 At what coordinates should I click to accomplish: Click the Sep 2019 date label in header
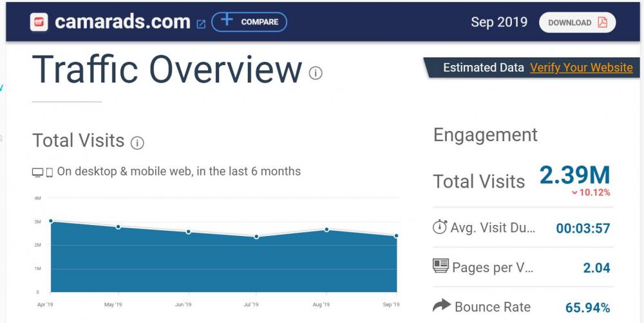pos(498,22)
